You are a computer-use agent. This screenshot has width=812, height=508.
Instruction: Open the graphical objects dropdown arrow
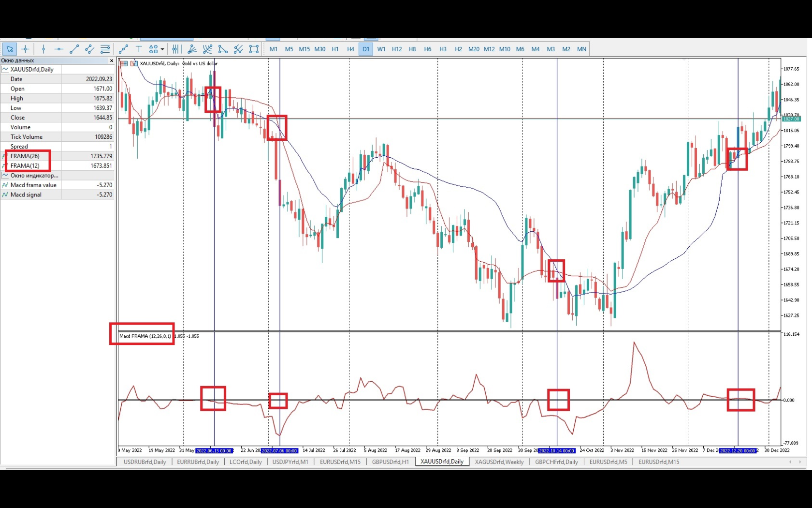pyautogui.click(x=161, y=49)
